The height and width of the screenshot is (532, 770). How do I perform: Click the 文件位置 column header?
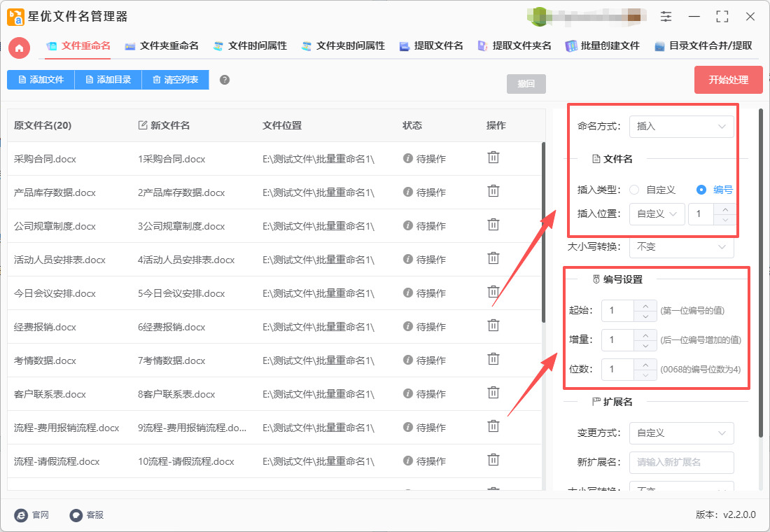coord(282,125)
